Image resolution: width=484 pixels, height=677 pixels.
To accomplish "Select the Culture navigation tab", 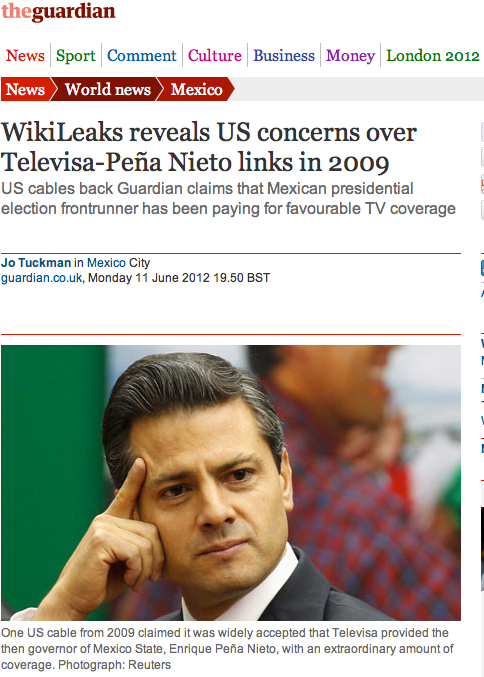I will (215, 56).
